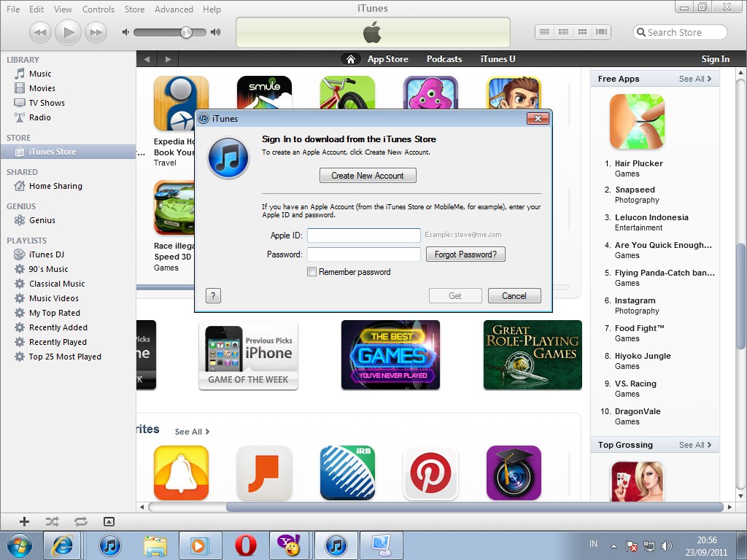Open Great Role-Playing Games banner
This screenshot has height=560, width=747.
pos(533,355)
